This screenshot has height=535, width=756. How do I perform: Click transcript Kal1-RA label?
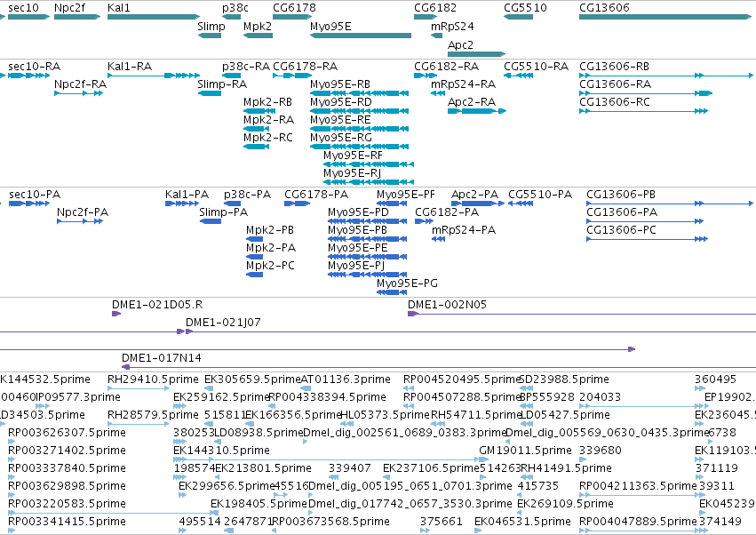point(130,67)
